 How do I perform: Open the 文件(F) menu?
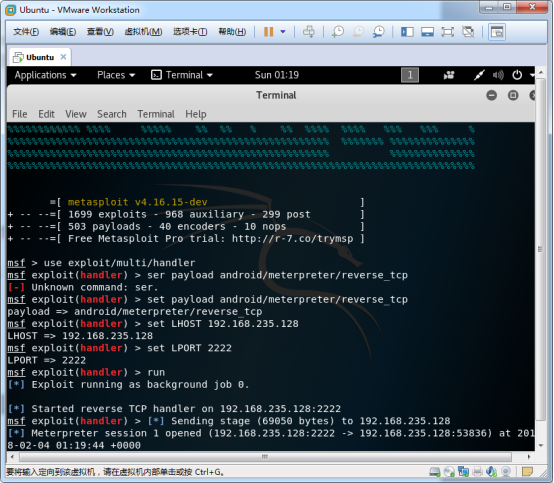tap(26, 32)
